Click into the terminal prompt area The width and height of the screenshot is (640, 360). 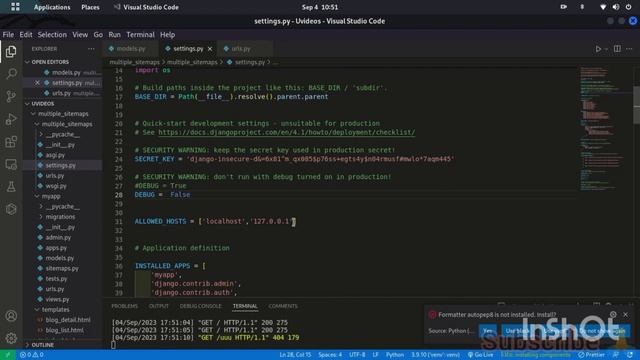click(x=113, y=345)
